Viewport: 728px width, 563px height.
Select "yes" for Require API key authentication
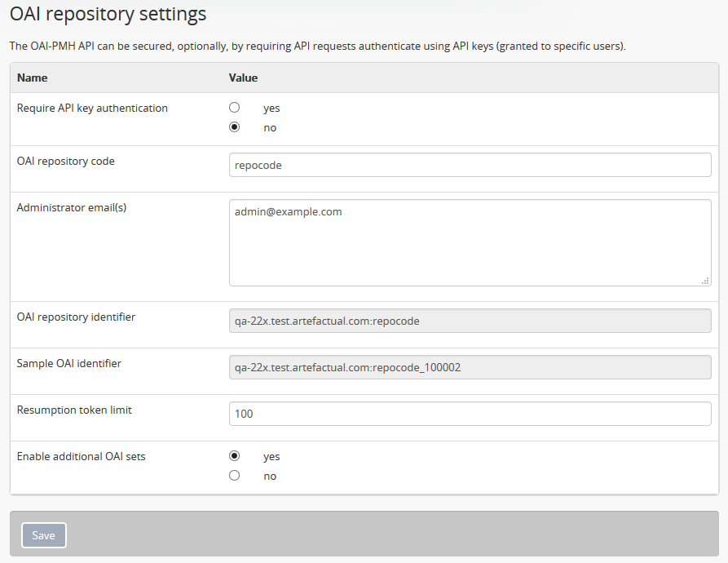point(235,108)
